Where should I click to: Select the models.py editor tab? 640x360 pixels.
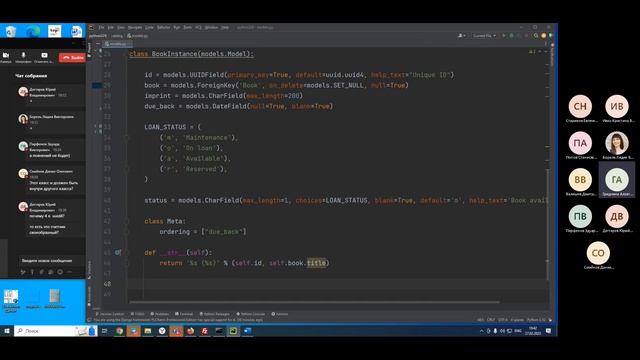coord(118,44)
